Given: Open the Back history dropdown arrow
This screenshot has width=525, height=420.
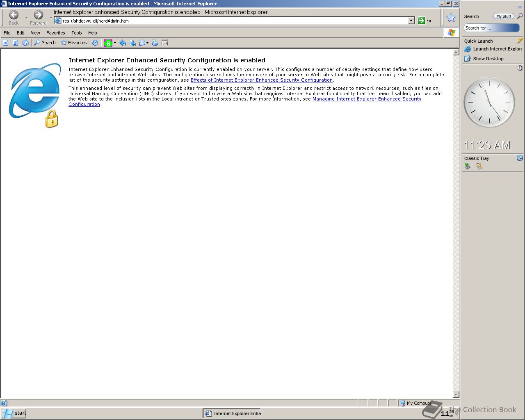Looking at the screenshot, I should (26, 18).
